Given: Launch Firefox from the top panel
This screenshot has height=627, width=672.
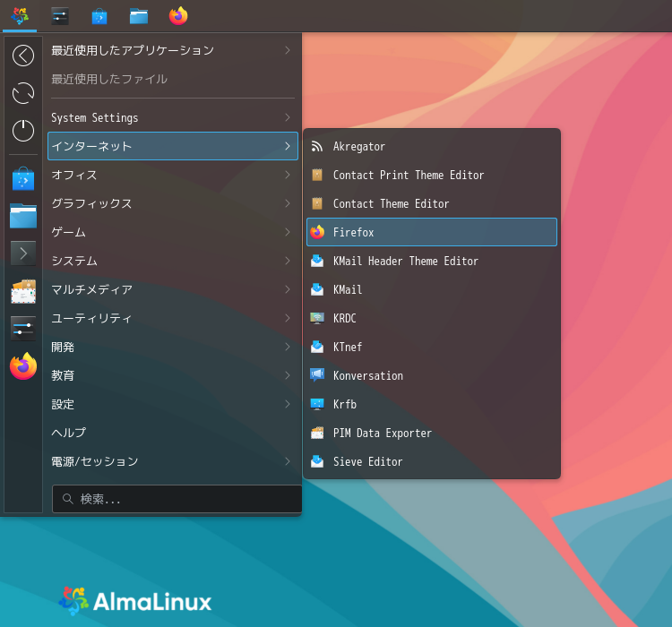Looking at the screenshot, I should (x=178, y=16).
